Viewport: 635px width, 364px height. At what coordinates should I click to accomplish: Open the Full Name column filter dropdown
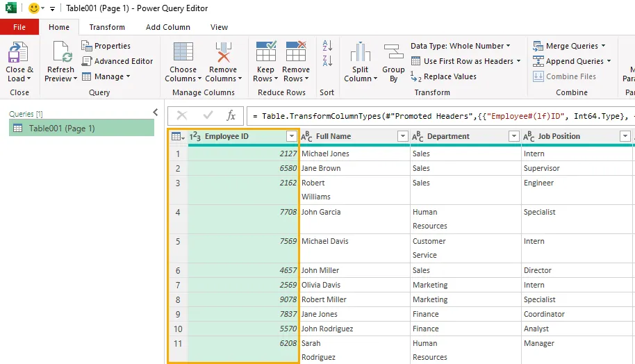coord(402,136)
